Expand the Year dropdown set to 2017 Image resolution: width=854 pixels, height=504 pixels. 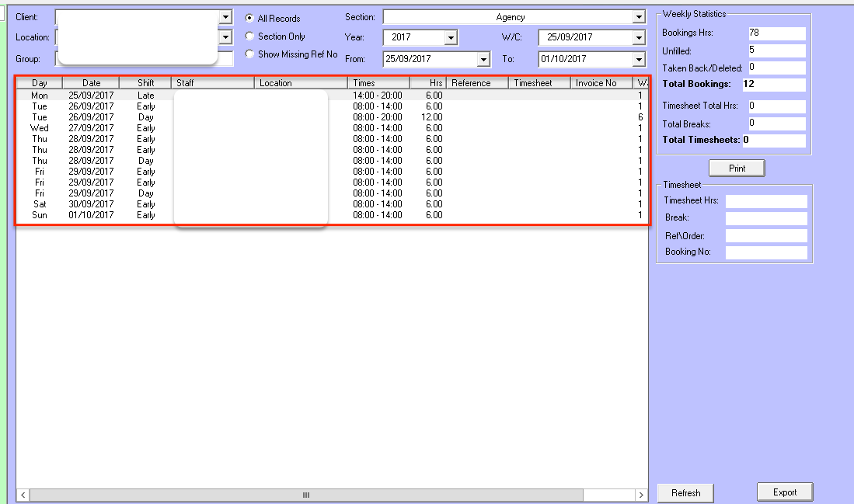pos(450,37)
